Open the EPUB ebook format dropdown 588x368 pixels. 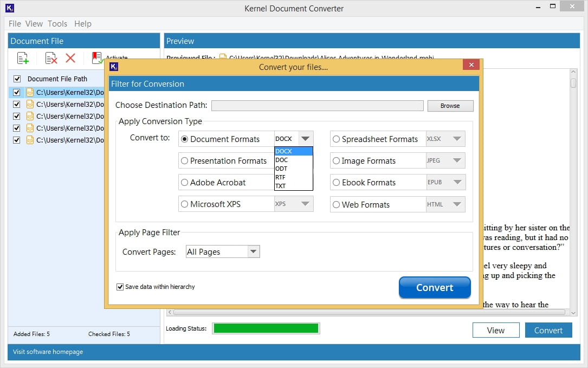457,182
